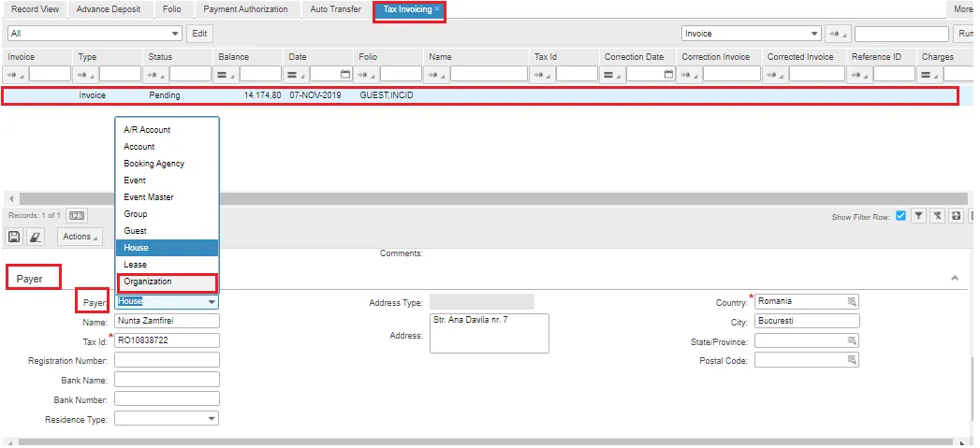
Task: Click the Registration Number field
Action: click(167, 360)
